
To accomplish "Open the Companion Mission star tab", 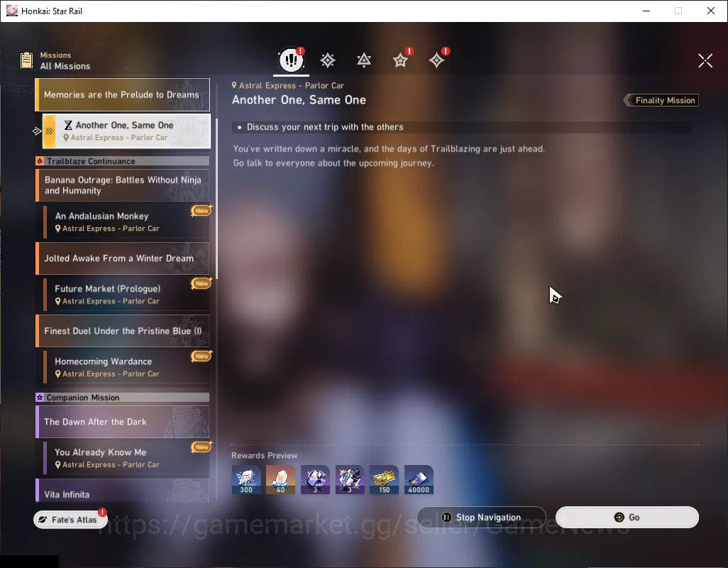I will [x=400, y=60].
